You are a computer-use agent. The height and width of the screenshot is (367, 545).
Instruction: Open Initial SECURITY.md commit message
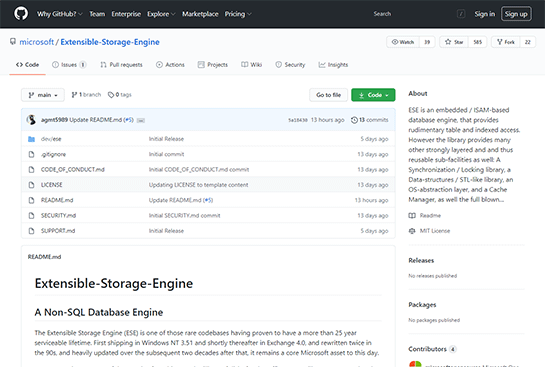[x=185, y=215]
